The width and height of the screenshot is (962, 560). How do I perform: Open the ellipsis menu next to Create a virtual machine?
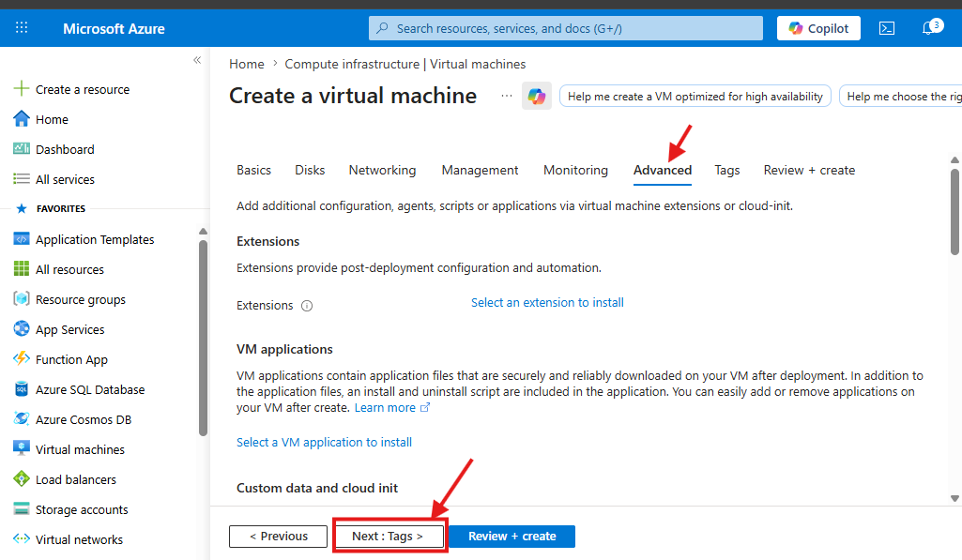tap(506, 96)
